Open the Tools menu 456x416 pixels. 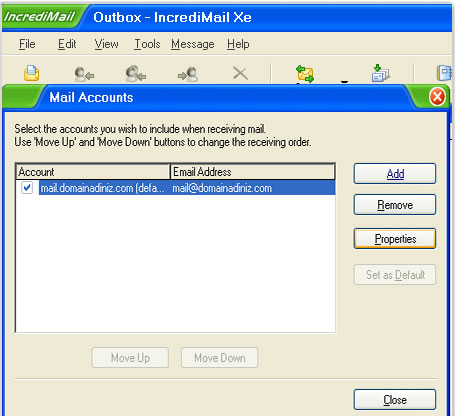pyautogui.click(x=147, y=44)
